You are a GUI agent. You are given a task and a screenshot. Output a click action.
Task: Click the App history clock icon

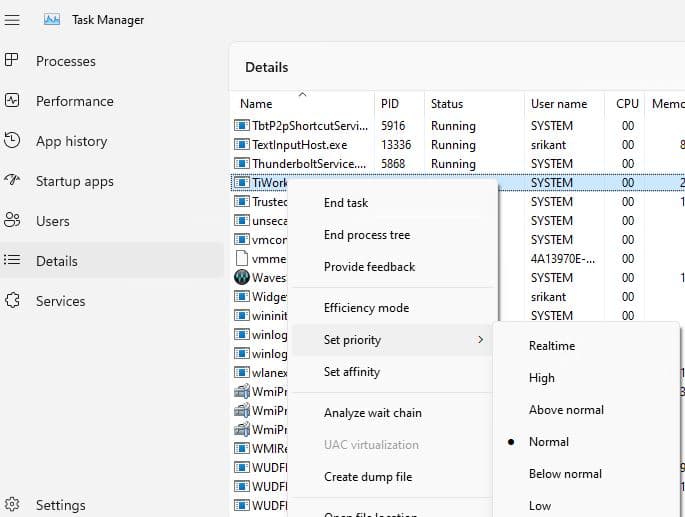coord(12,140)
